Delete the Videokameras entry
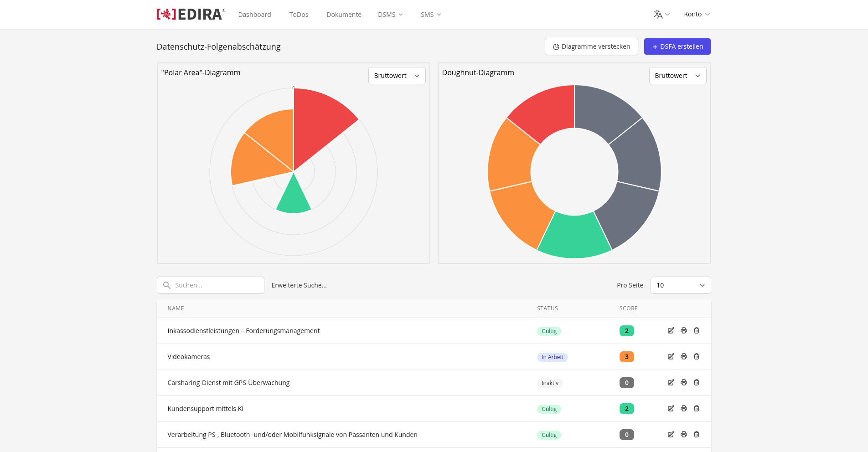The width and height of the screenshot is (868, 452). click(x=697, y=357)
